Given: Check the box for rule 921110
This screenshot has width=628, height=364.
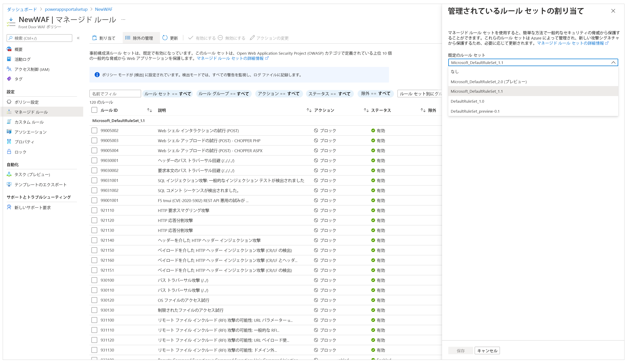Looking at the screenshot, I should point(94,210).
